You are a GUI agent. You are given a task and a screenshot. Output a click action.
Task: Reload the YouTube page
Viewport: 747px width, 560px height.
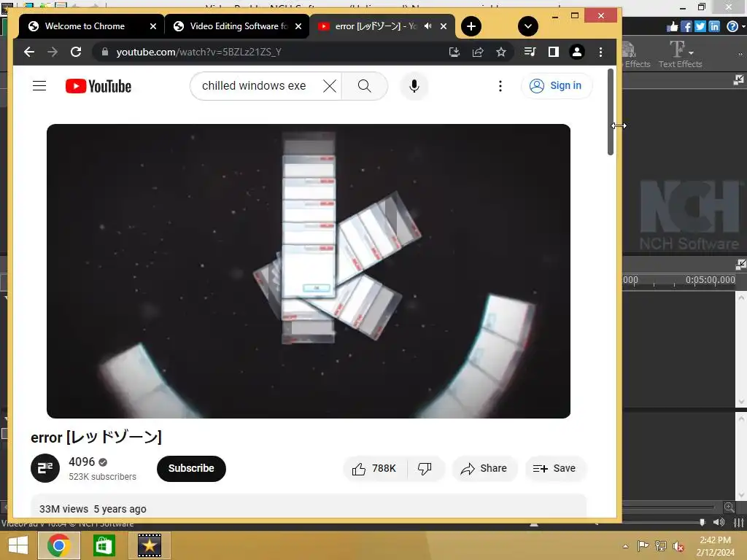(76, 52)
